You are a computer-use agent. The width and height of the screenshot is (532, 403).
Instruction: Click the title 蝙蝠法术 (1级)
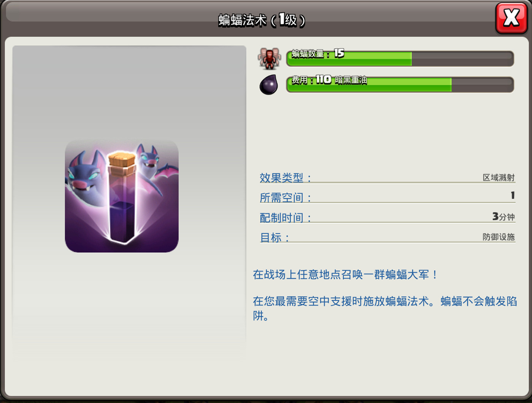pyautogui.click(x=262, y=20)
